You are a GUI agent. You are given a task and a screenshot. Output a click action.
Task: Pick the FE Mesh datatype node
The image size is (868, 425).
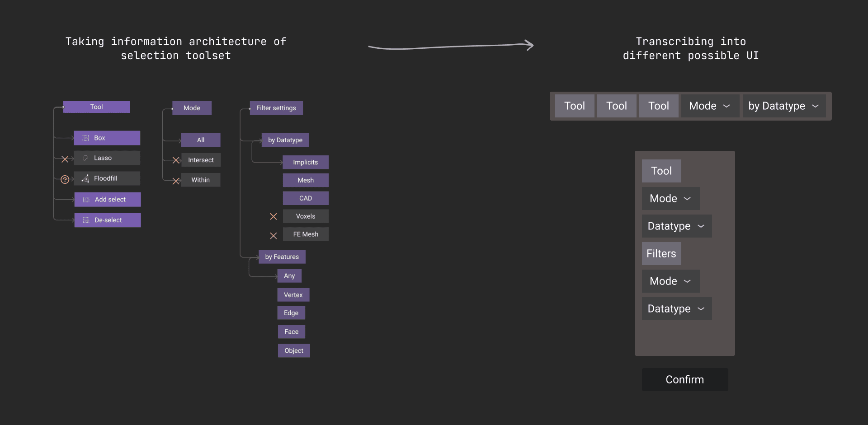pos(306,234)
